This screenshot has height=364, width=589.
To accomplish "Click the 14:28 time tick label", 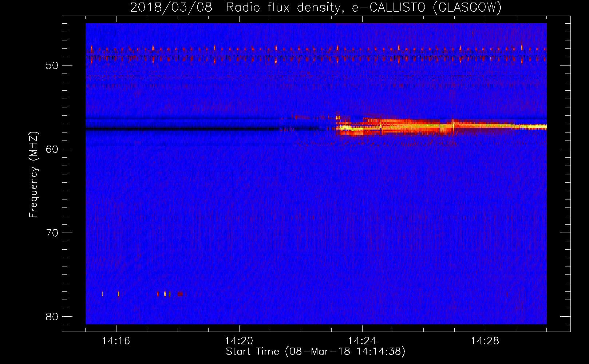I will (485, 341).
